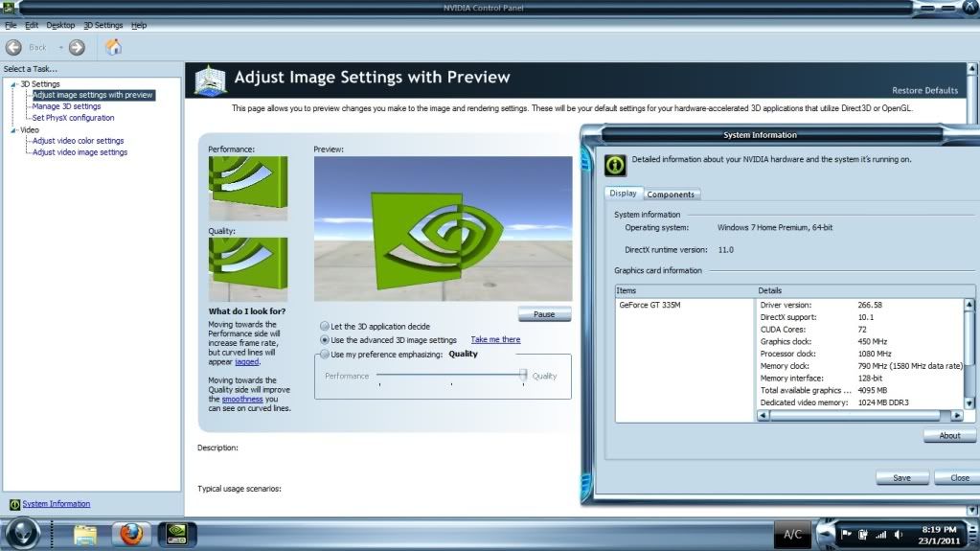Click the A/C indicator on the taskbar
This screenshot has width=980, height=551.
coord(792,534)
